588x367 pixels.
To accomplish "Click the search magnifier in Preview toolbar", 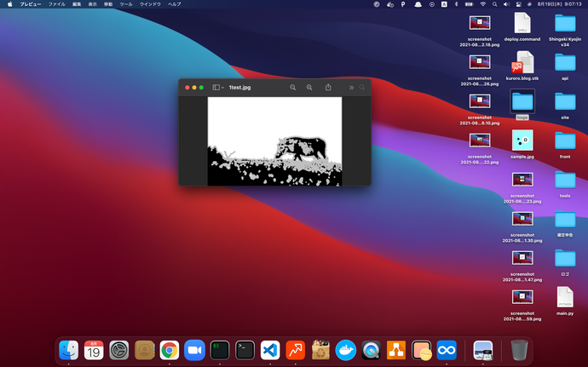I will 362,88.
